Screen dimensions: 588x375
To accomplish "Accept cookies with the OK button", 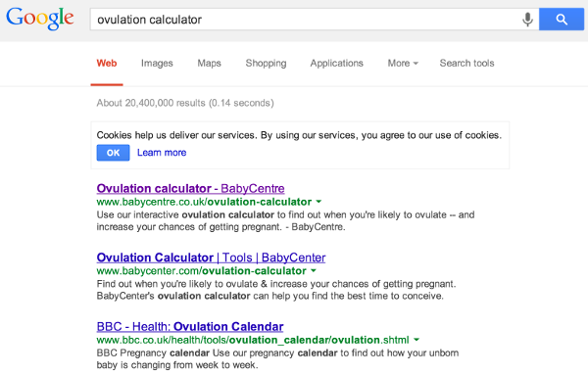I will pos(113,153).
